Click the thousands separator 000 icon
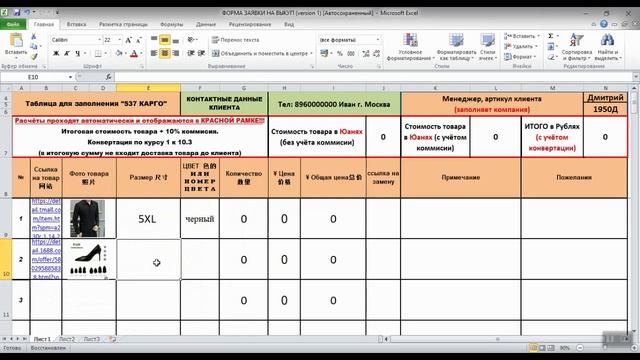Screen dimensions: 640x360 [x=351, y=53]
